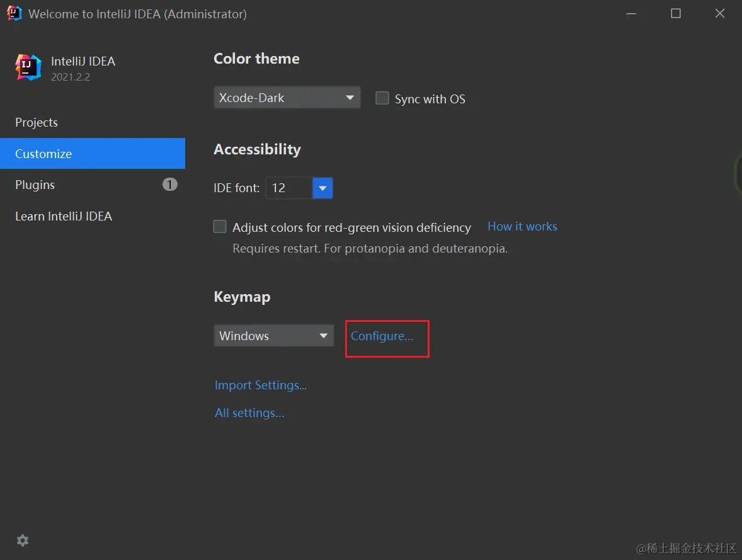Click the How it works link
Screen dimensions: 742x560
pyautogui.click(x=522, y=227)
